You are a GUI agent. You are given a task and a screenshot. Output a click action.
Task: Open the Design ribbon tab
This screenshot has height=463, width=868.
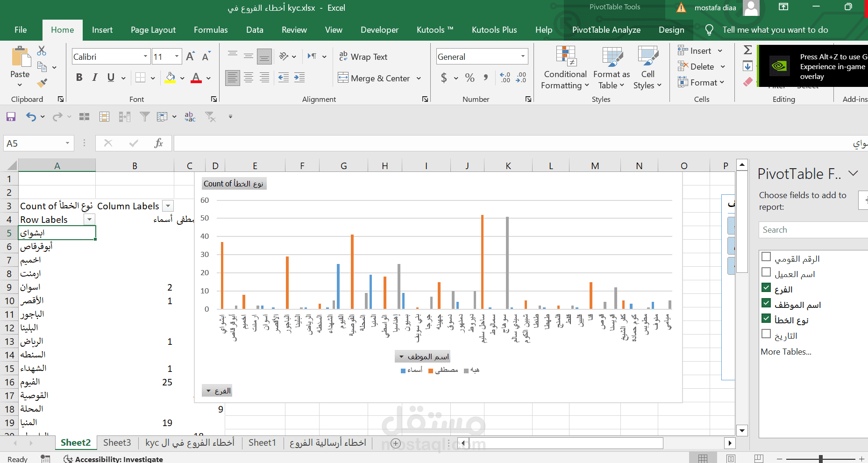click(671, 30)
